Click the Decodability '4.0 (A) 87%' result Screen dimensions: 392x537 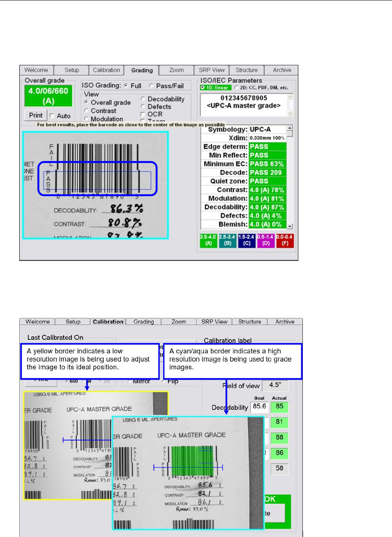coord(267,207)
